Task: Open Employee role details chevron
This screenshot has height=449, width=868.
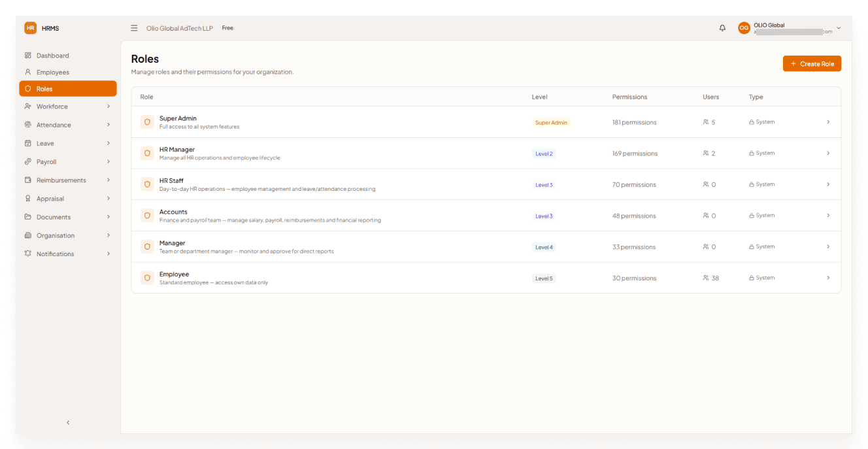Action: coord(828,278)
